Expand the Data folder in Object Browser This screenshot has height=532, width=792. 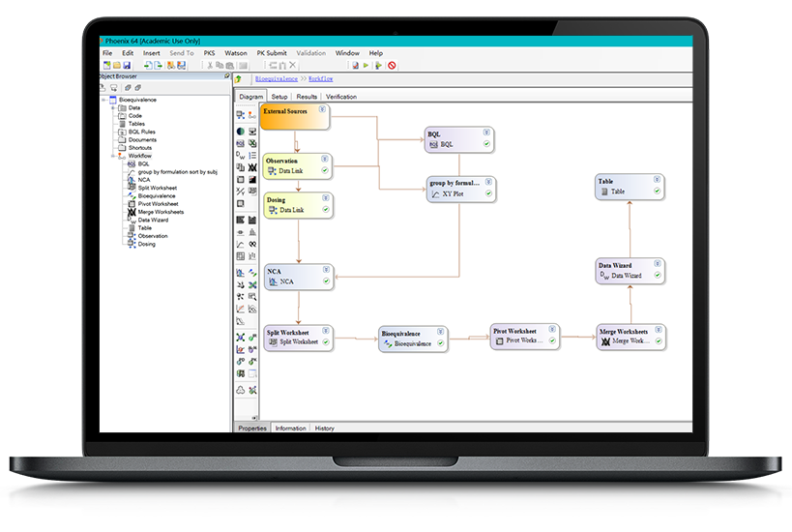click(x=113, y=108)
